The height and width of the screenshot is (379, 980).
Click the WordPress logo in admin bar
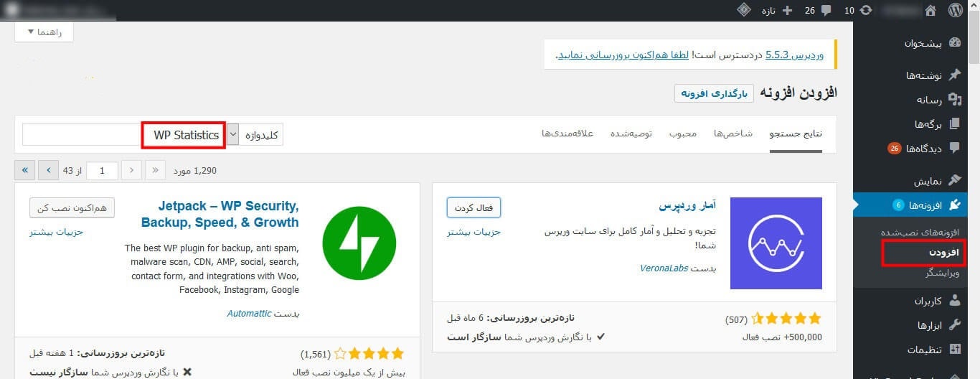(955, 11)
